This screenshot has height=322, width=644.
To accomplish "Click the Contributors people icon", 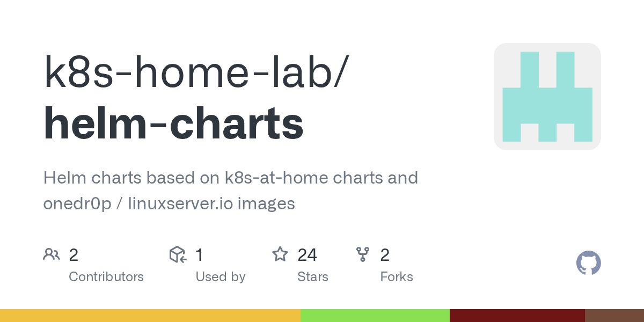I will point(52,254).
